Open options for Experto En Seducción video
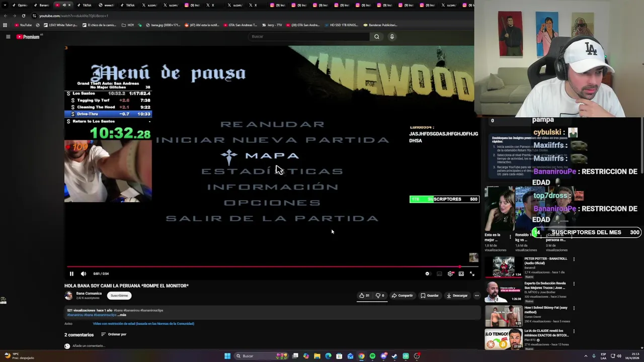This screenshot has height=362, width=644. (x=574, y=284)
